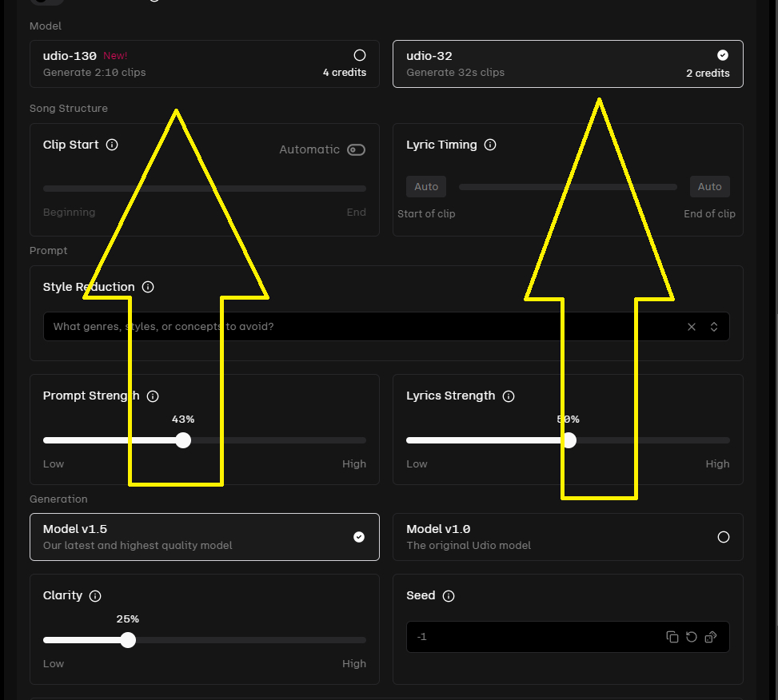This screenshot has height=700, width=778.
Task: Toggle the Automatic Clip Start switch
Action: tap(357, 149)
